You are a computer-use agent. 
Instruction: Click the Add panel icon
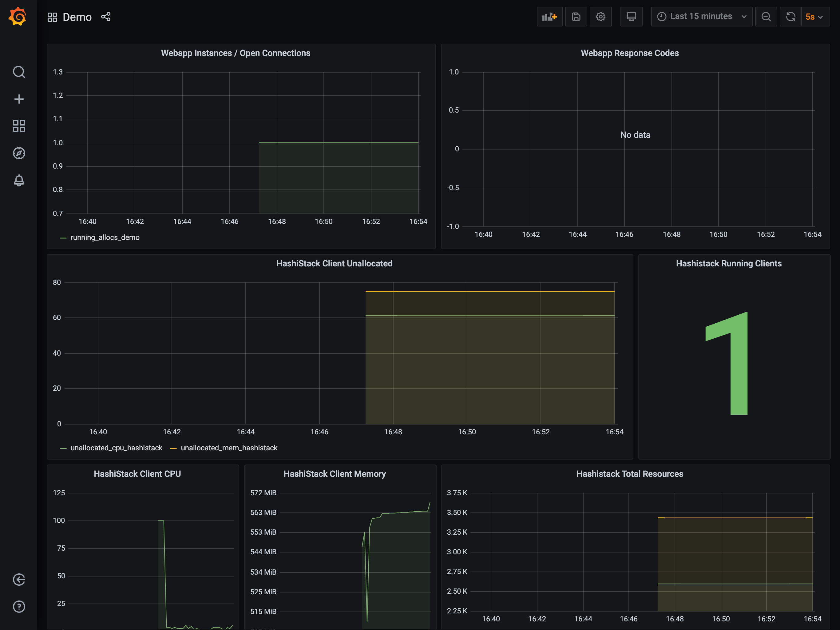(x=549, y=17)
